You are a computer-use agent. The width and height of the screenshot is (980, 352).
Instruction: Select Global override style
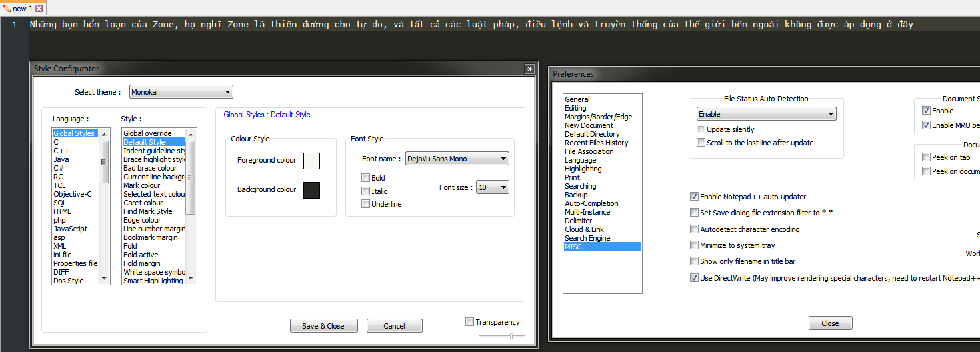[x=147, y=133]
